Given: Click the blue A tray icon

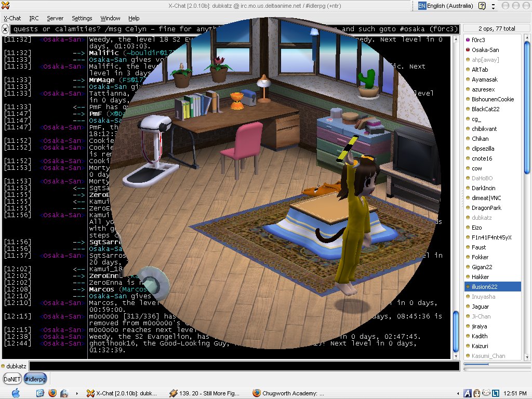Looking at the screenshot, I should (468, 393).
